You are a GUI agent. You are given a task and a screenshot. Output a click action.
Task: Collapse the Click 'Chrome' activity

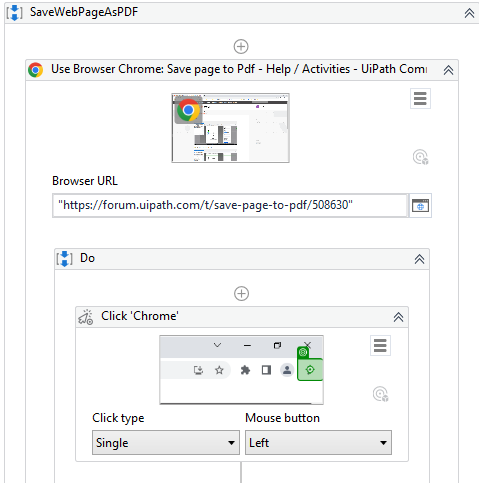398,317
